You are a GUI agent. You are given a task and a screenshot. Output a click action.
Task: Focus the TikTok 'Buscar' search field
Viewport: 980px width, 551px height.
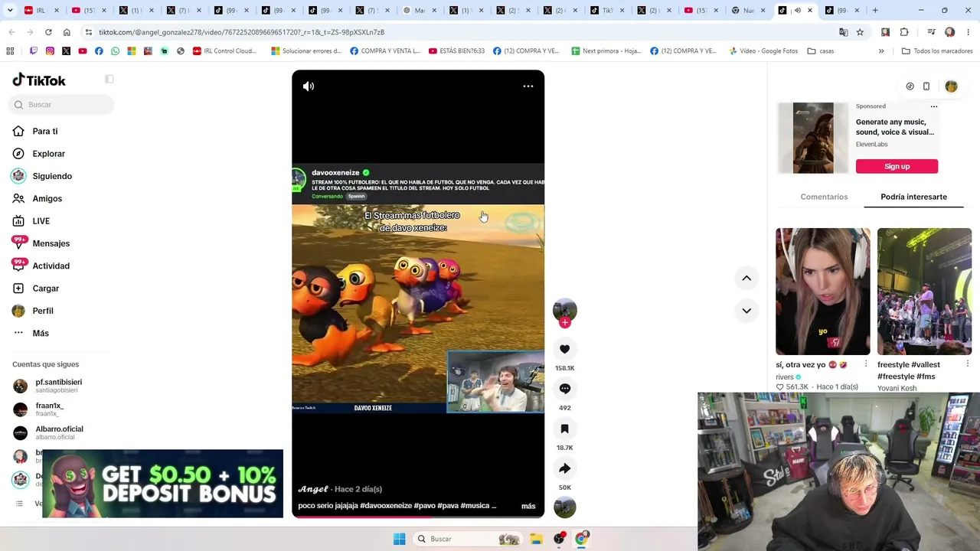click(x=63, y=105)
